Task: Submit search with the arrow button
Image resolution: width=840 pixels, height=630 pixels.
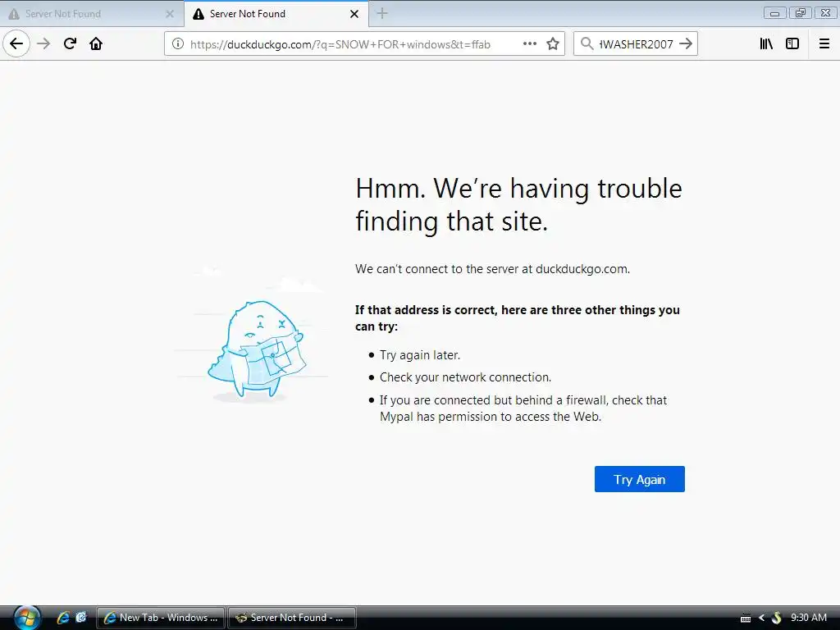Action: tap(686, 44)
